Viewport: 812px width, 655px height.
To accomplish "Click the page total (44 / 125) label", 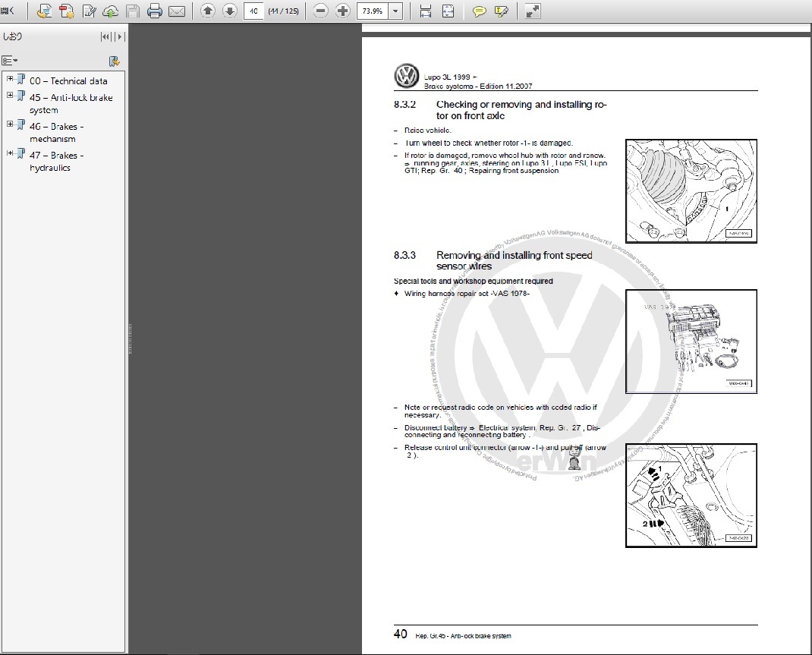I will (283, 11).
